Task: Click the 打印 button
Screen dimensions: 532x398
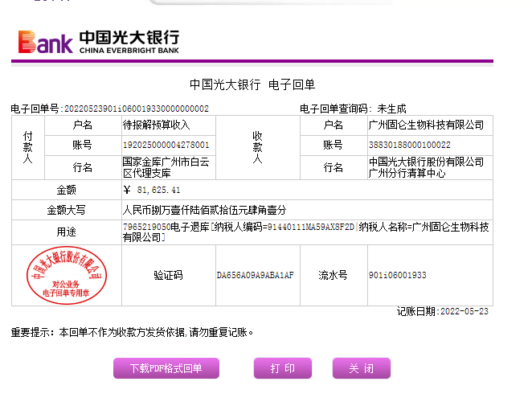Action: click(283, 368)
